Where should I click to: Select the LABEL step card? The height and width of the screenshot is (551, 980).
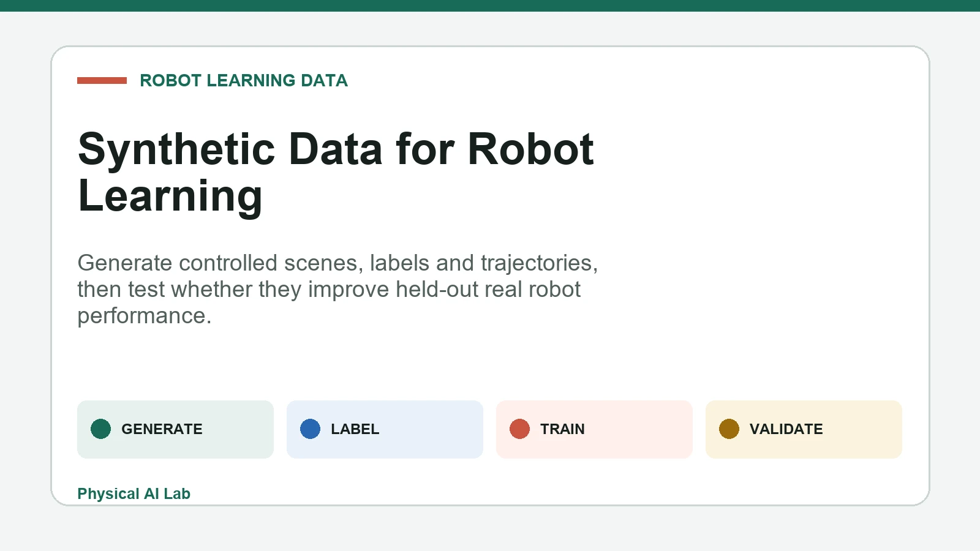point(385,429)
